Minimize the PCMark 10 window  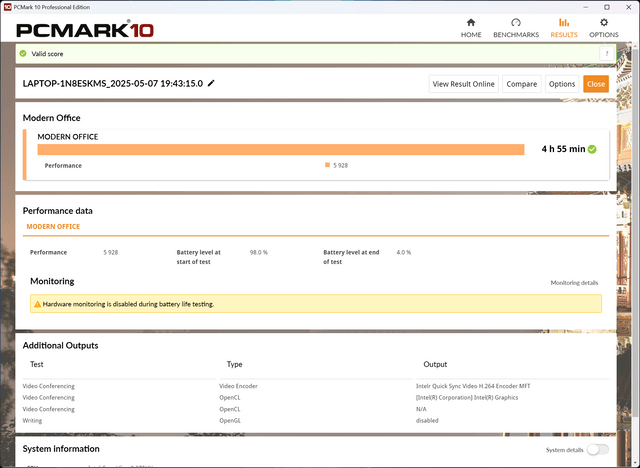pos(586,7)
